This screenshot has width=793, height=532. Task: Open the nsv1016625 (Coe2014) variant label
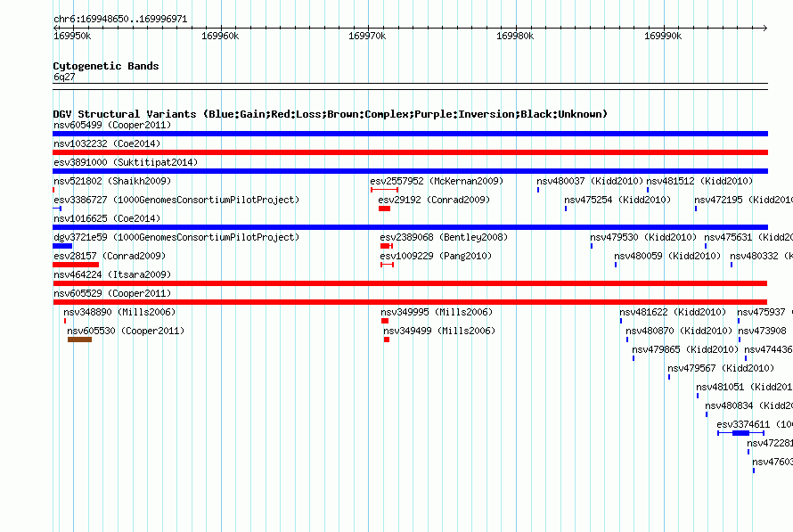click(107, 218)
